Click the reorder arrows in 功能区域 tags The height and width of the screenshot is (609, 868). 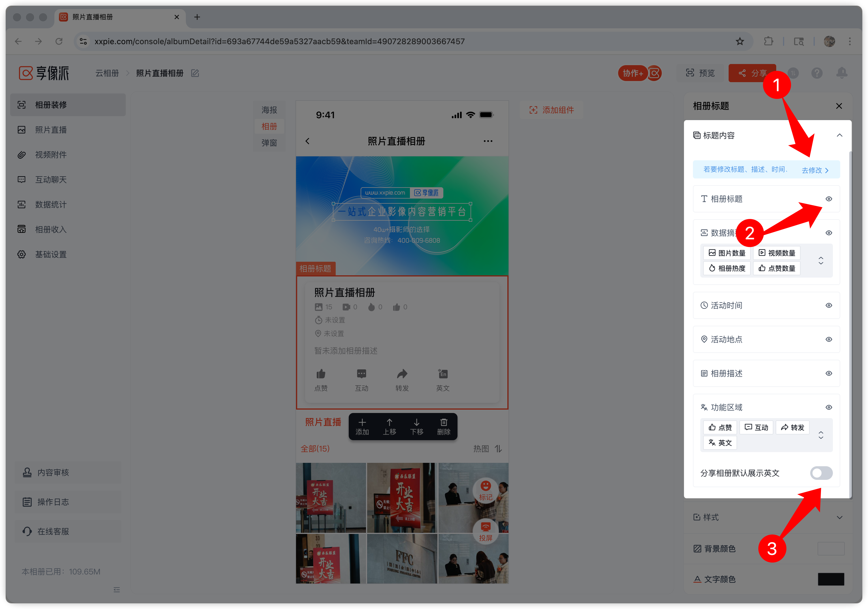tap(821, 435)
